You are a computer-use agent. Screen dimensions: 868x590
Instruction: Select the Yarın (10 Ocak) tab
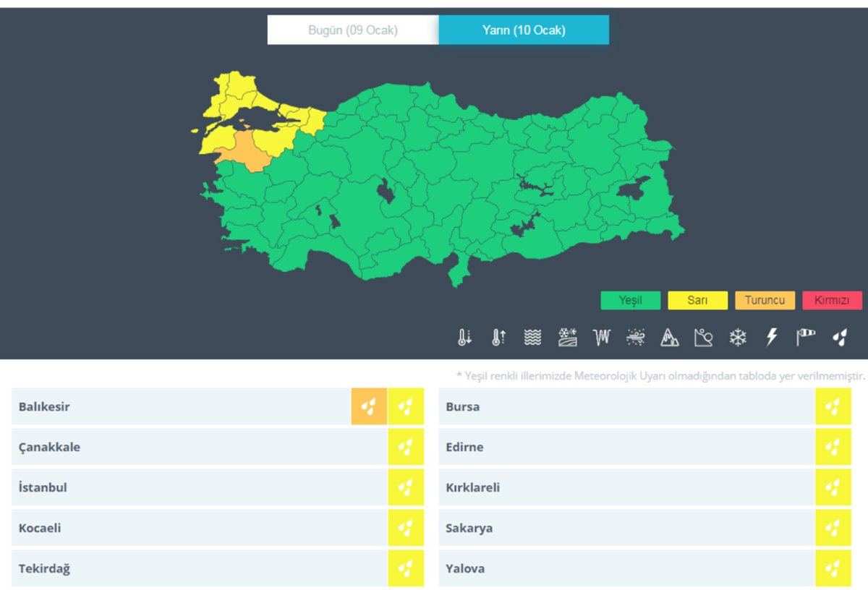point(524,30)
